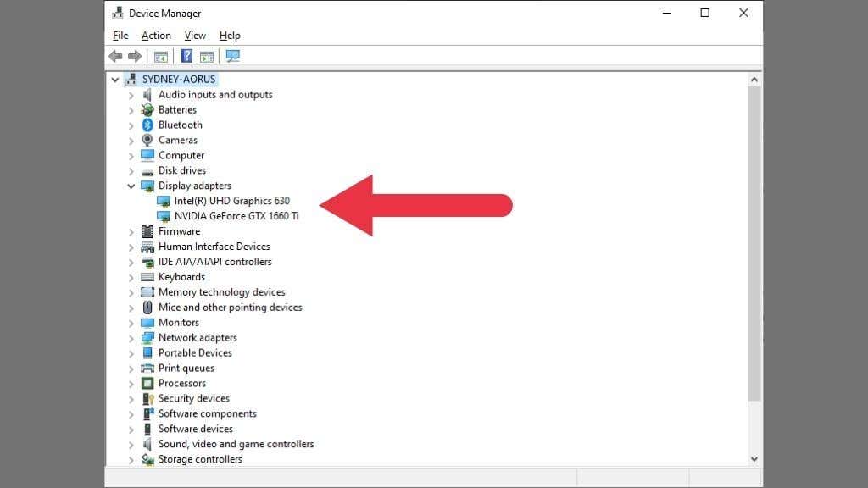The width and height of the screenshot is (868, 488).
Task: Click the Bluetooth category icon
Action: [147, 125]
